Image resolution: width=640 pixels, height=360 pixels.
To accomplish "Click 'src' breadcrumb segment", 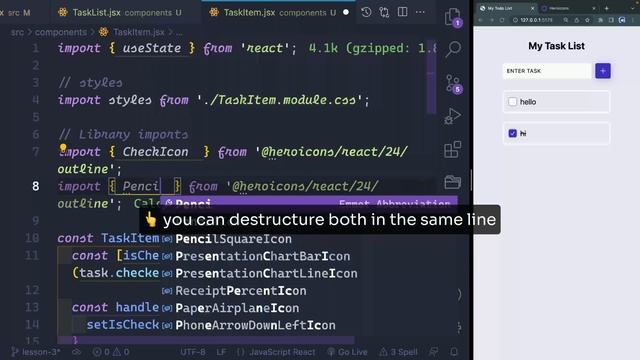I will coord(17,32).
